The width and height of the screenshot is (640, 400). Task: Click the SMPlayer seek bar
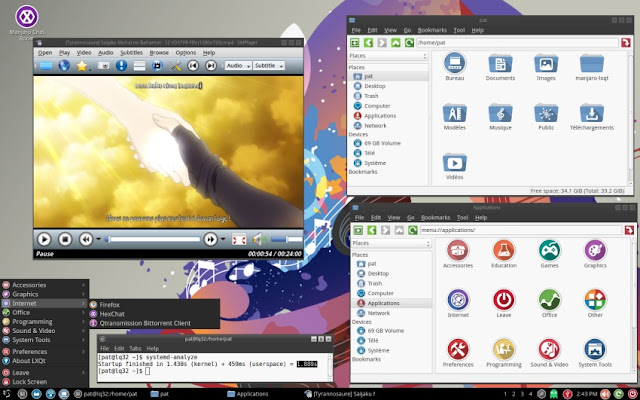(153, 240)
